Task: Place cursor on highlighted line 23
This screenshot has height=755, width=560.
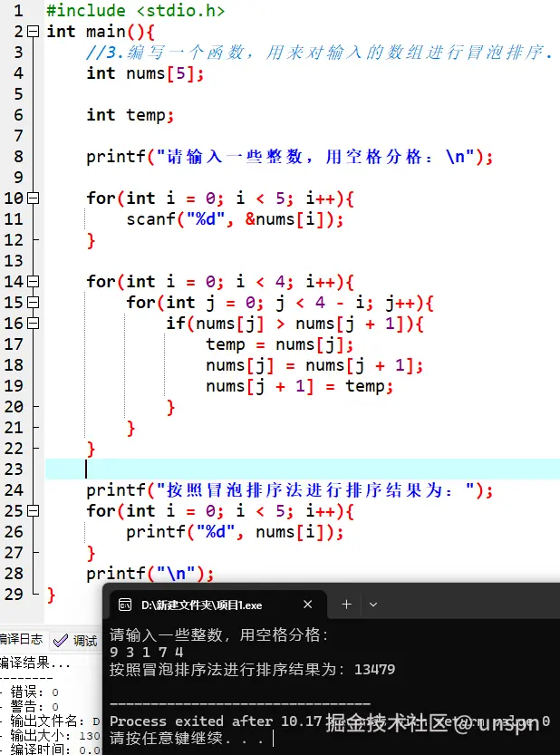Action: 303,469
